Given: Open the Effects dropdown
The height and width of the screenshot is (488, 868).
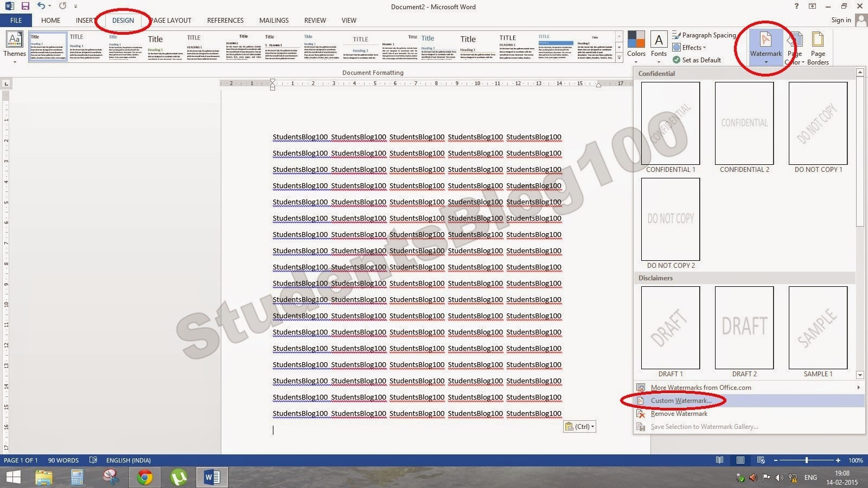Looking at the screenshot, I should [690, 47].
